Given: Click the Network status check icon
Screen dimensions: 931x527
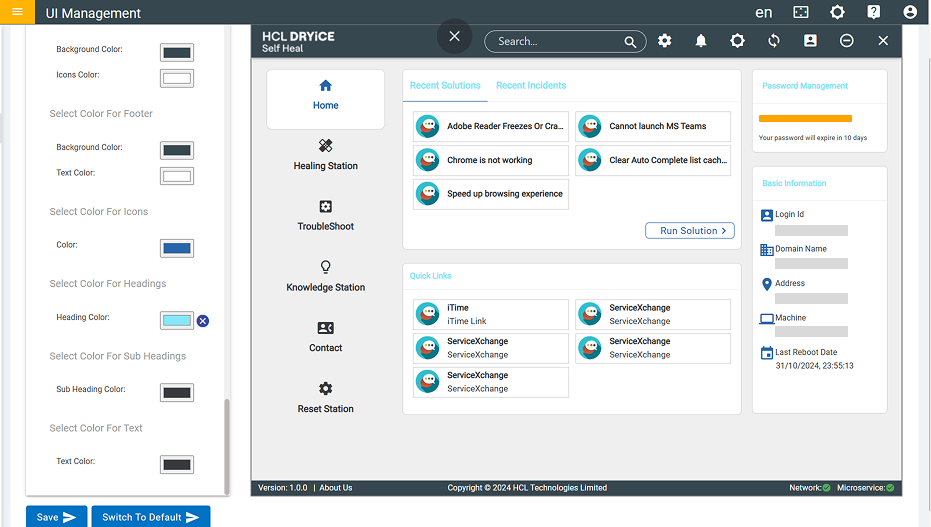Looking at the screenshot, I should click(826, 488).
